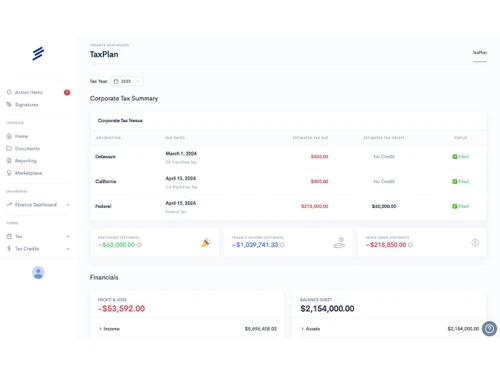Click the info icon on Taxes Owed card
Viewport: 500px width, 375px height.
(x=475, y=243)
